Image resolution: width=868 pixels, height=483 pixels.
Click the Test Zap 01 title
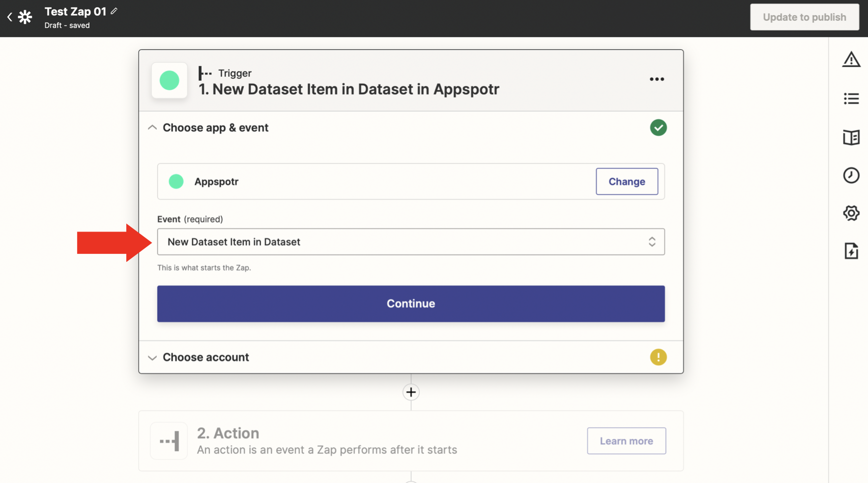tap(76, 11)
